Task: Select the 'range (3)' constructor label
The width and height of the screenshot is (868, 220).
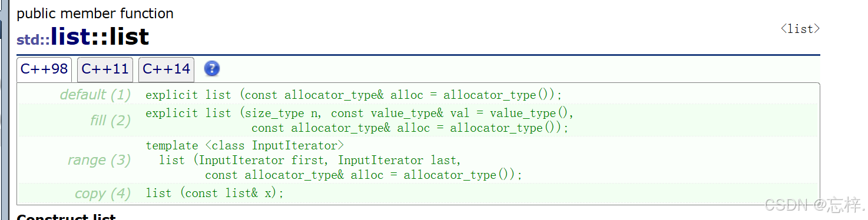Action: coord(99,160)
